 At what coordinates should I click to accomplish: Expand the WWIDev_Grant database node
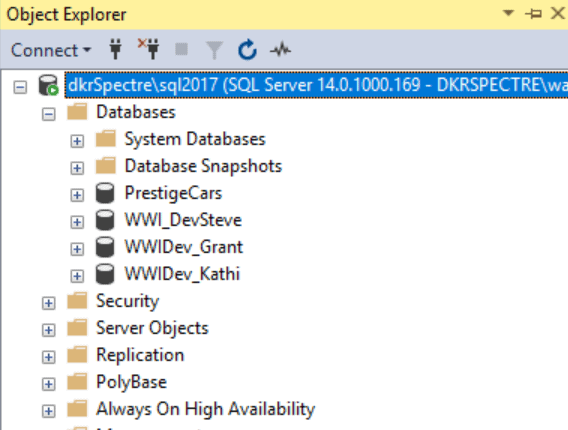77,249
